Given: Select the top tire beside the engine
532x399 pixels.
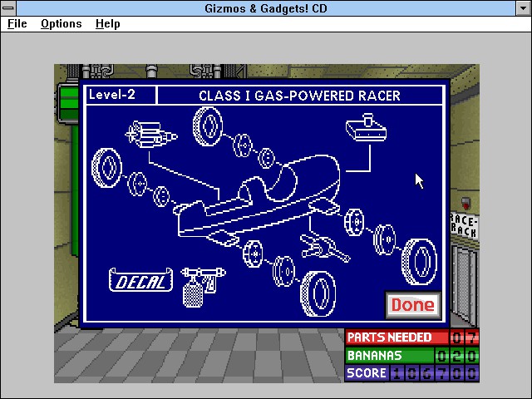Looking at the screenshot, I should [208, 126].
